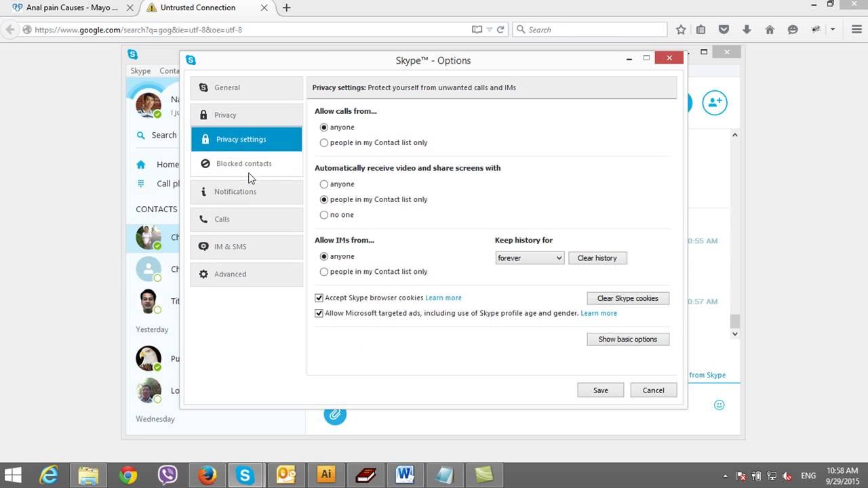Image resolution: width=868 pixels, height=488 pixels.
Task: Open Learn more link for targeted ads
Action: [x=599, y=313]
